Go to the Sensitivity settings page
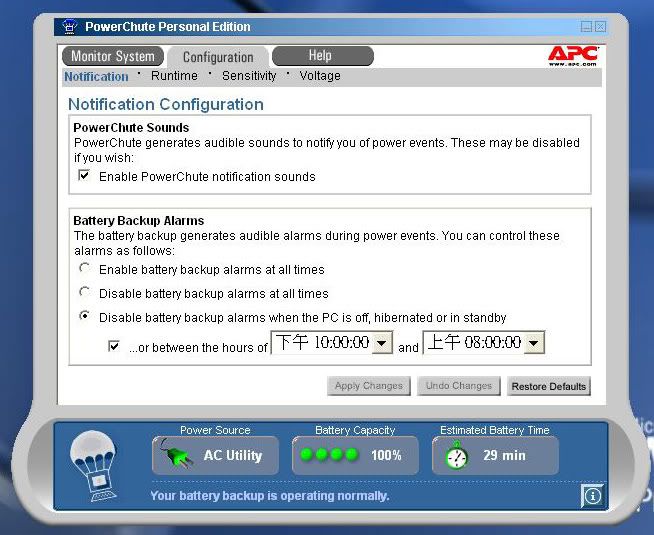This screenshot has width=654, height=535. [x=249, y=76]
